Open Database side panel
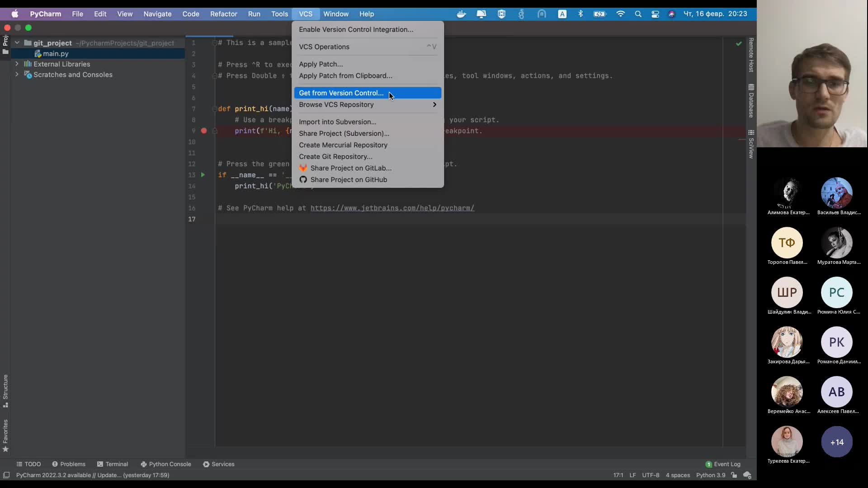Image resolution: width=868 pixels, height=488 pixels. [x=751, y=101]
